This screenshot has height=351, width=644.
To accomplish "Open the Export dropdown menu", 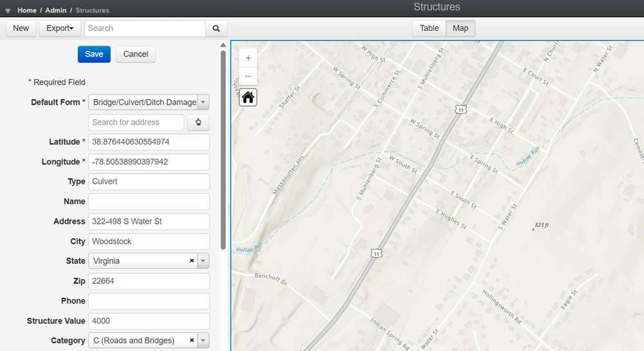I will (60, 28).
